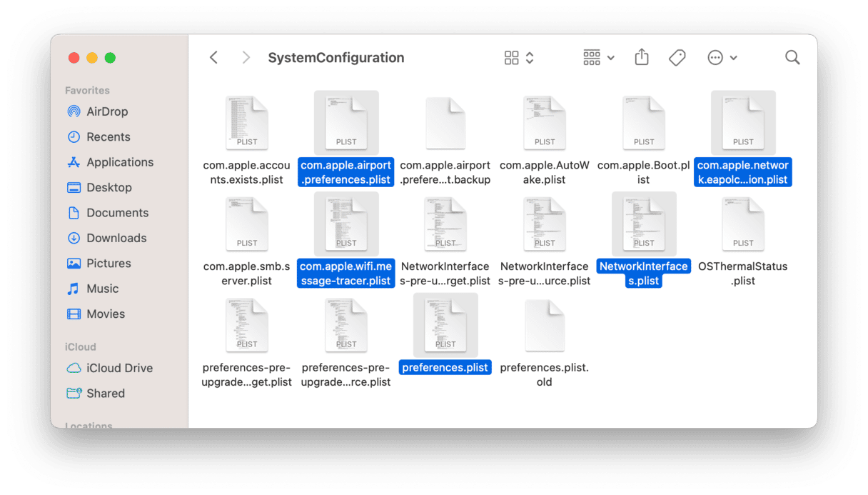The image size is (868, 495).
Task: Select the com.apple.smb.server.plist file icon
Action: [247, 224]
